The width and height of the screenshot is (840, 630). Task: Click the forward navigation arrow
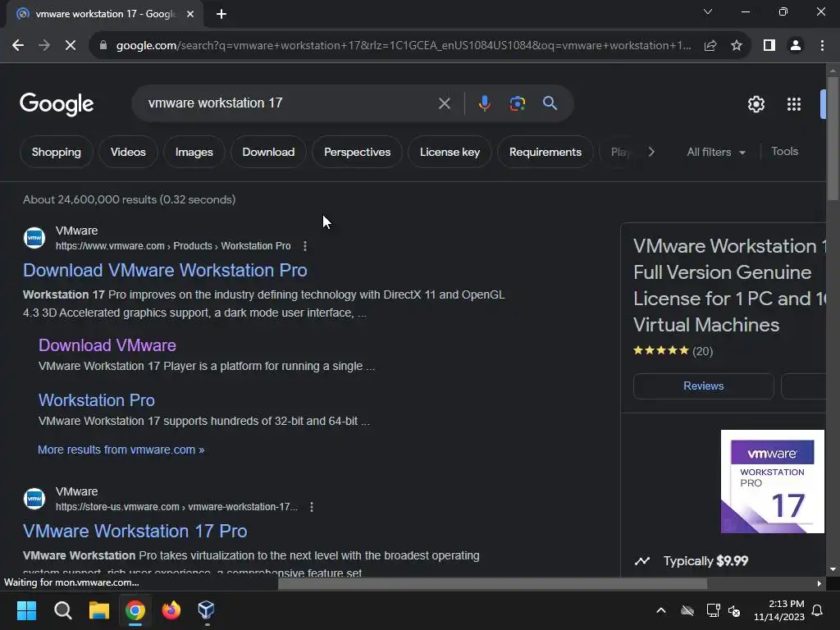click(x=44, y=46)
